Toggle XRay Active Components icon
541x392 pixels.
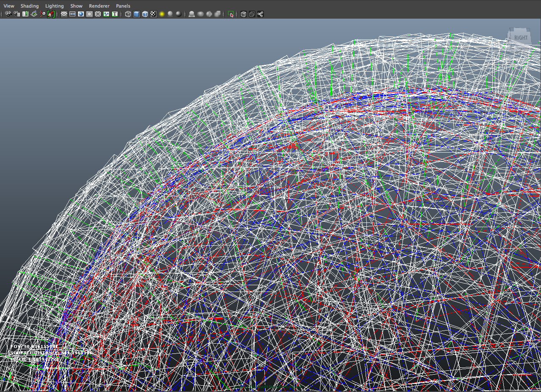pos(252,14)
